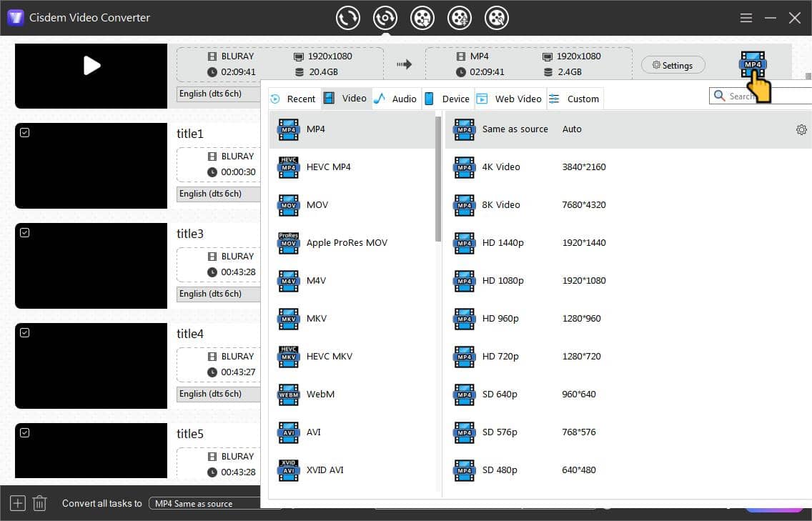Switch to the Audio format tab
Screen dimensions: 812x521
pyautogui.click(x=395, y=99)
